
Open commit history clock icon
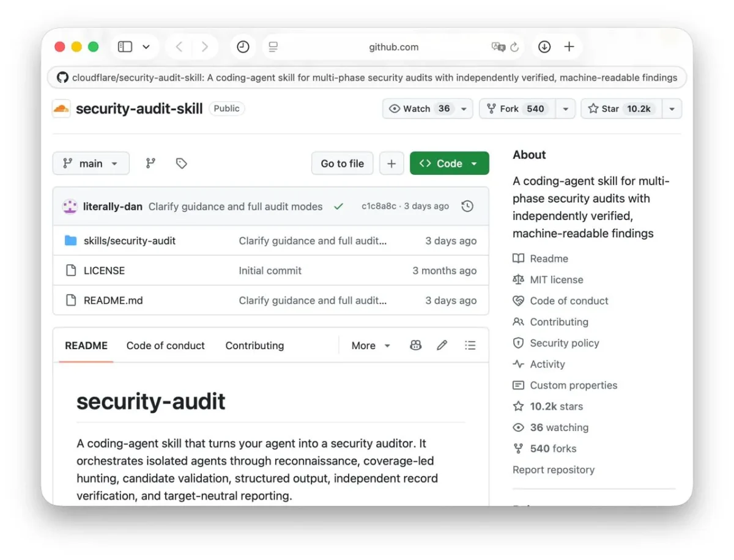467,206
